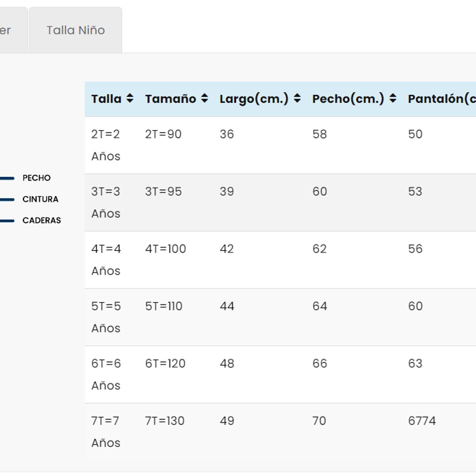Click the PECHO legend label
Screen dimensions: 476x476
click(36, 178)
